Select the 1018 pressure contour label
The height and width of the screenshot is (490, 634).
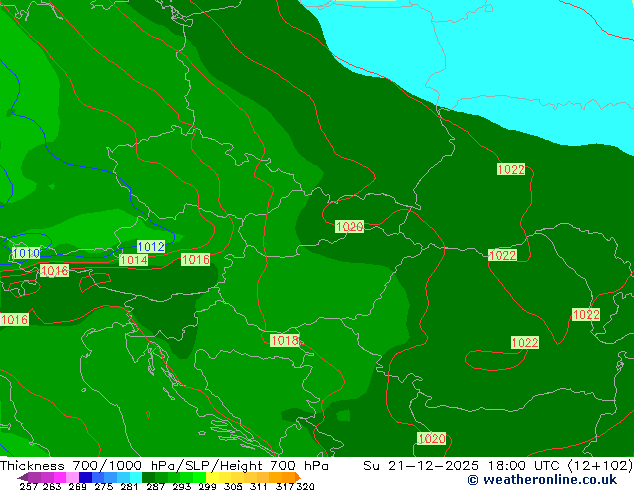(285, 340)
